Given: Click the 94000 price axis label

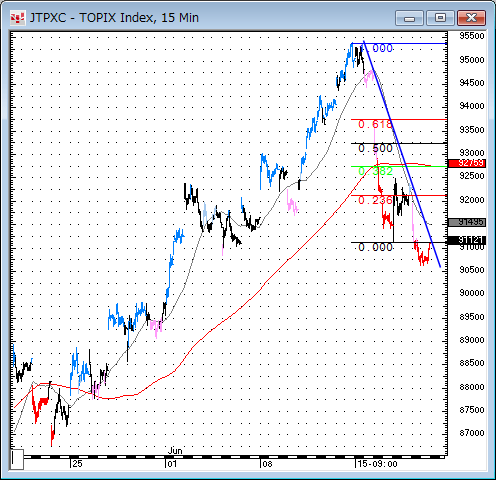Looking at the screenshot, I should 472,106.
